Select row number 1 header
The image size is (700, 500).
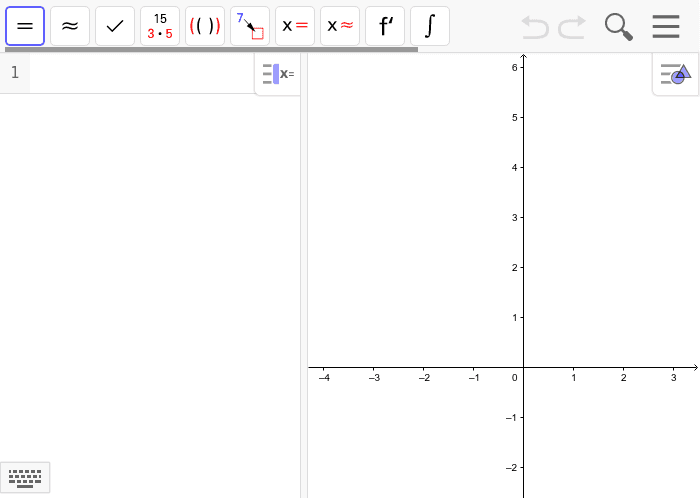15,73
